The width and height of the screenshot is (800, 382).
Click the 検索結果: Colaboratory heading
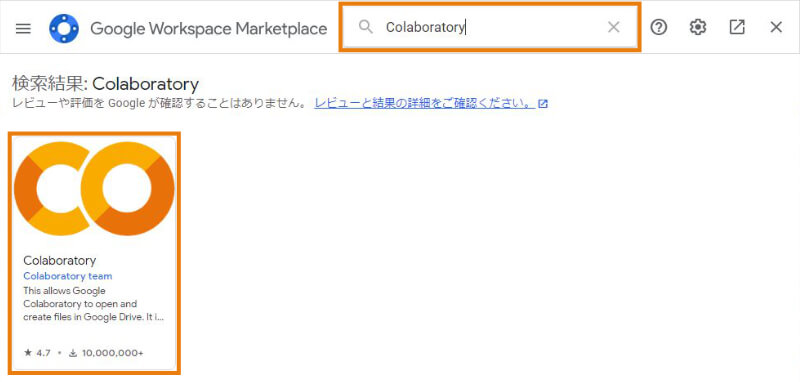point(105,83)
